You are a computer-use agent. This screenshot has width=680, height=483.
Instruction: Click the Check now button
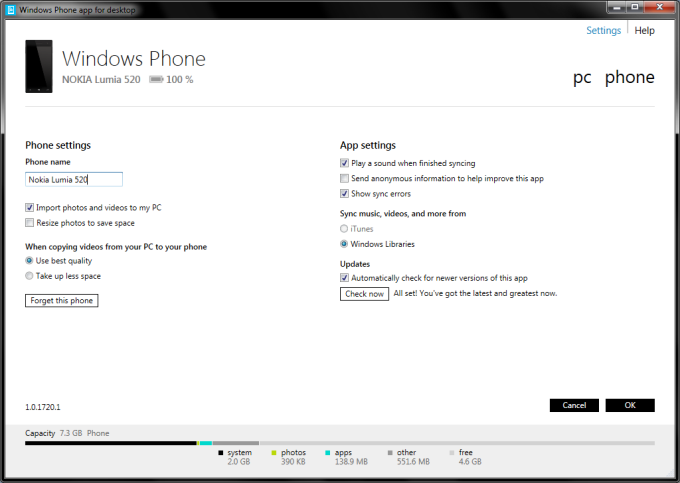point(364,294)
